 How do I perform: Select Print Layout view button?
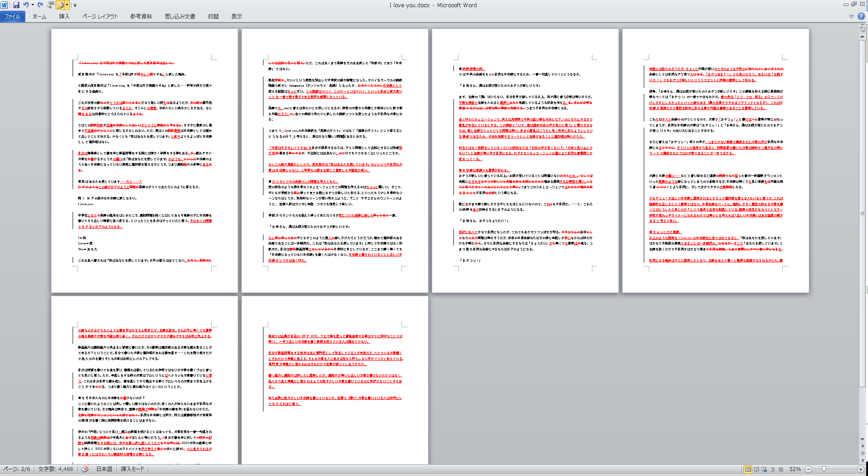pos(748,469)
